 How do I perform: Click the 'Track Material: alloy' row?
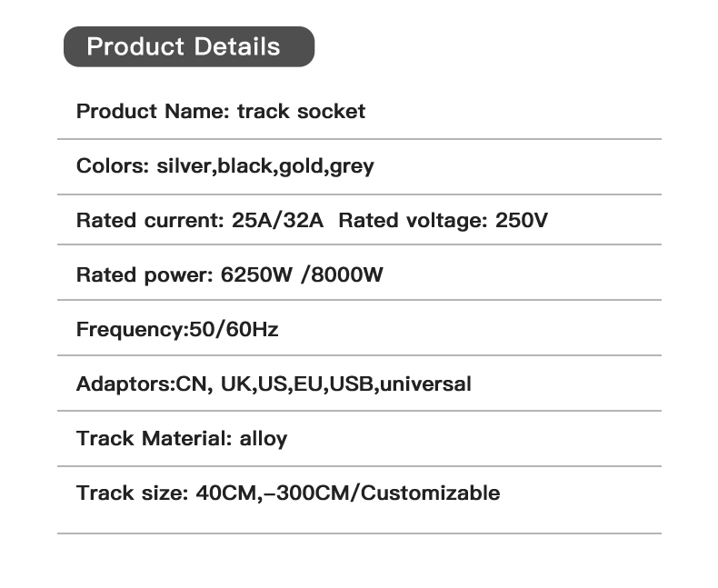click(182, 439)
